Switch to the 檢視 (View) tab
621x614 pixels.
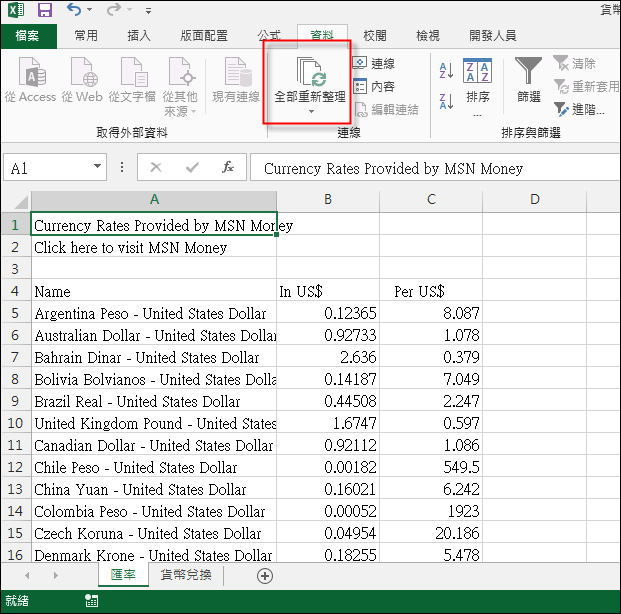click(428, 36)
